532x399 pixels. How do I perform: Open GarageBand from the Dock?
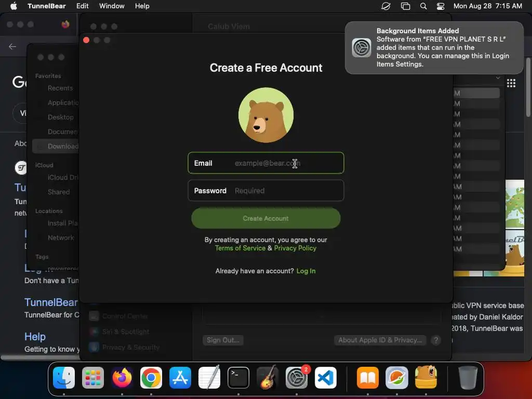(x=268, y=378)
